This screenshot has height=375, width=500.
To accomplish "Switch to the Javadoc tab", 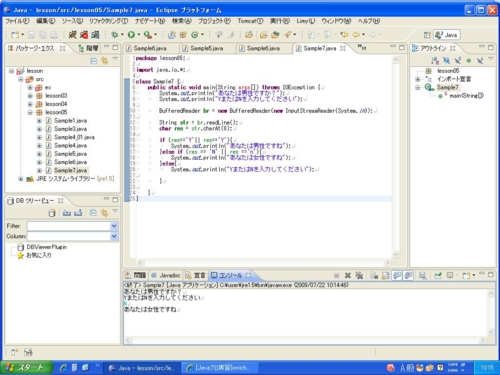I will 166,275.
